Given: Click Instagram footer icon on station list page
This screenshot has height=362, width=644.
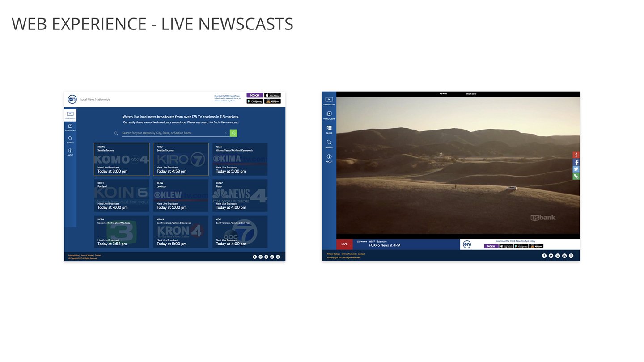Looking at the screenshot, I should coord(278,257).
